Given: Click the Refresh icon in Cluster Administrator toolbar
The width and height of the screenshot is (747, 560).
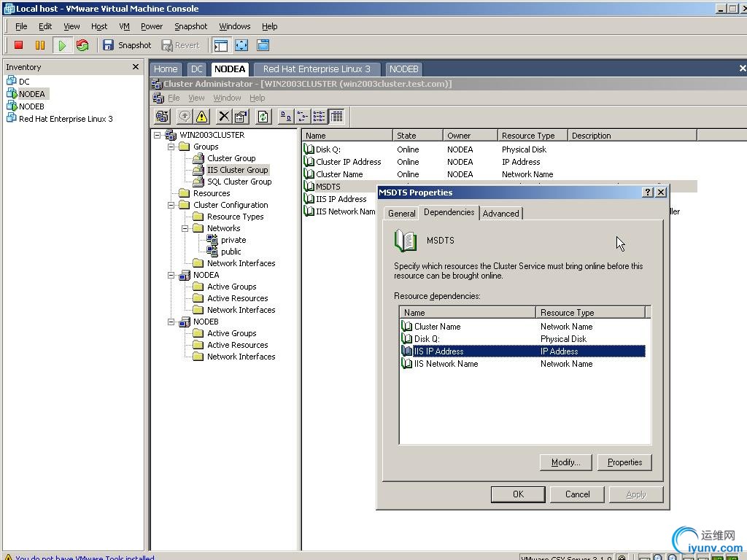Looking at the screenshot, I should coord(263,117).
